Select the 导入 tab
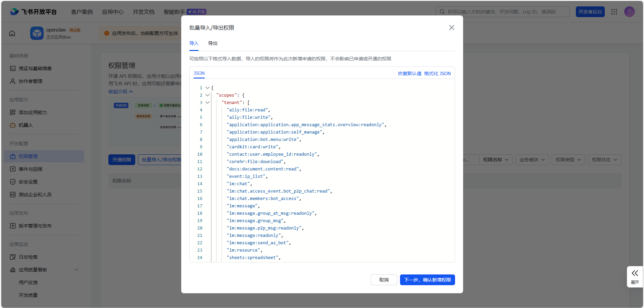Image resolution: width=644 pixels, height=308 pixels. tap(194, 43)
